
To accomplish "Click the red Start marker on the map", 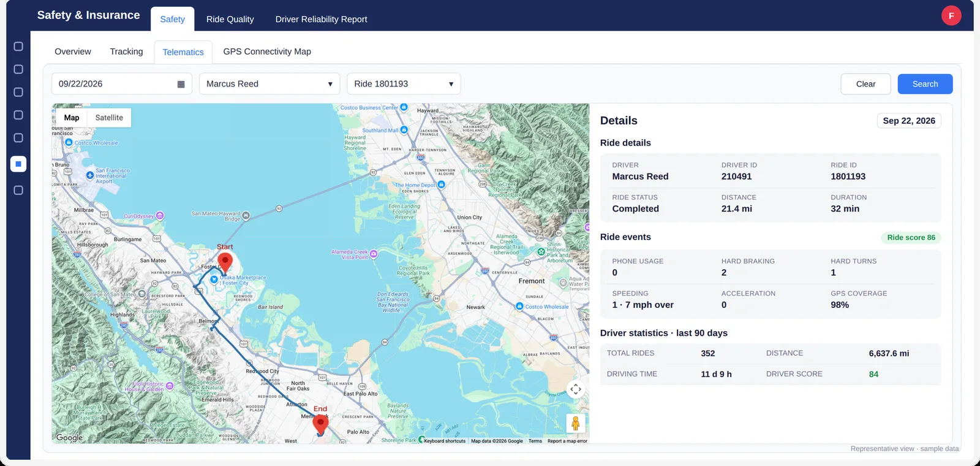I will tap(225, 262).
